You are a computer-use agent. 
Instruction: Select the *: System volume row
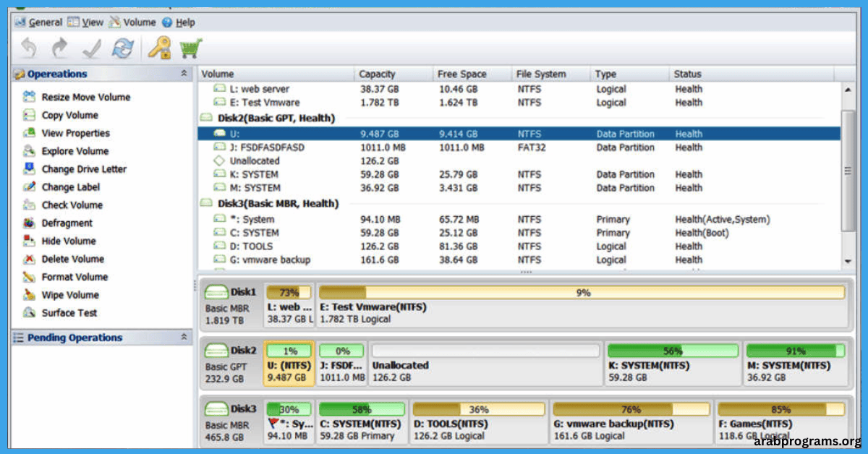pyautogui.click(x=519, y=219)
